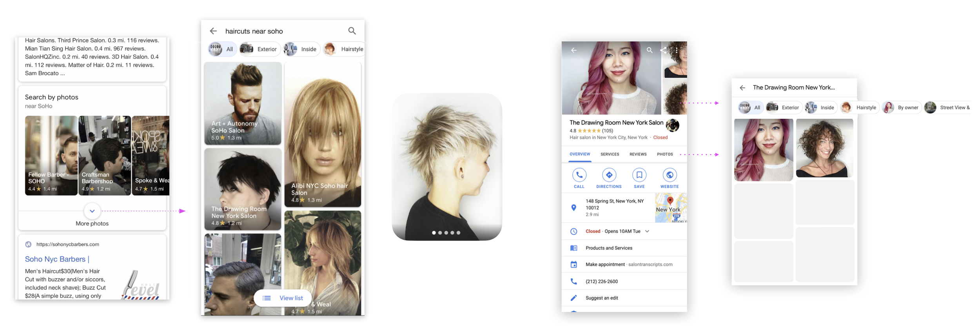
Task: Go back from haircuts near soho search
Action: click(x=213, y=31)
